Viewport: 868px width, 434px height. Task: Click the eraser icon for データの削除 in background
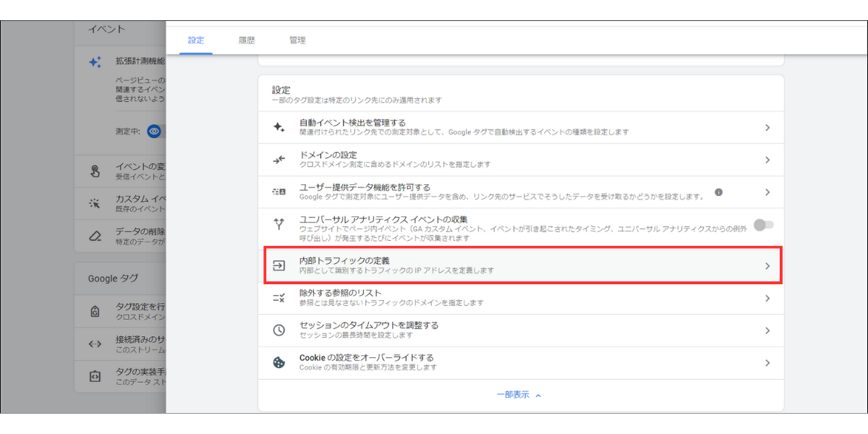(x=95, y=236)
